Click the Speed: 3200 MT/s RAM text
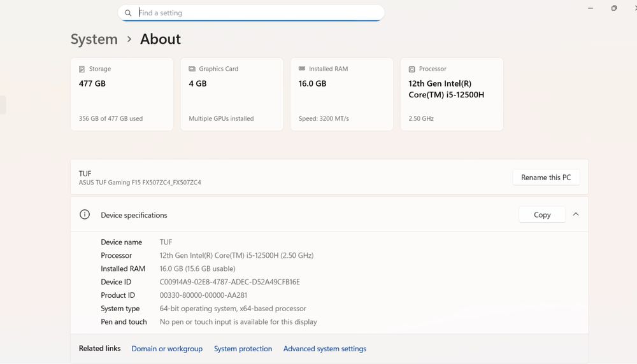Screen dimensions: 637x364 coord(324,118)
